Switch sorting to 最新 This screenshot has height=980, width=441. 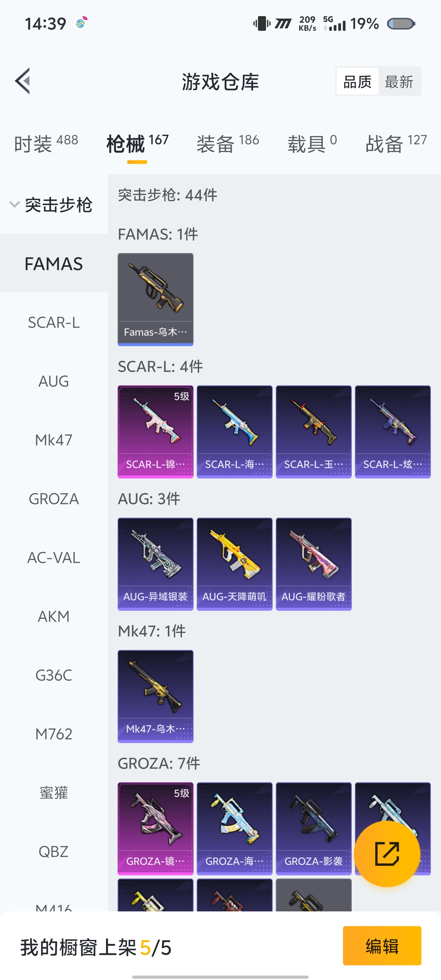(399, 82)
